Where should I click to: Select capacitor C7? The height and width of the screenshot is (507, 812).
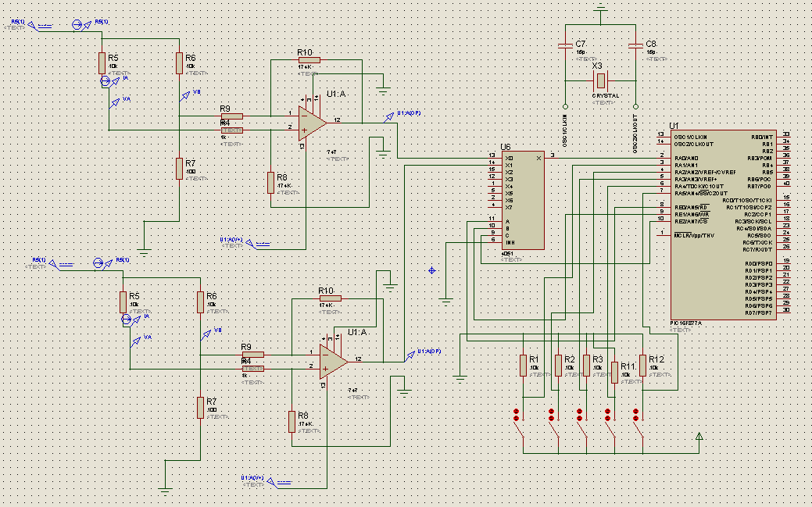(566, 45)
